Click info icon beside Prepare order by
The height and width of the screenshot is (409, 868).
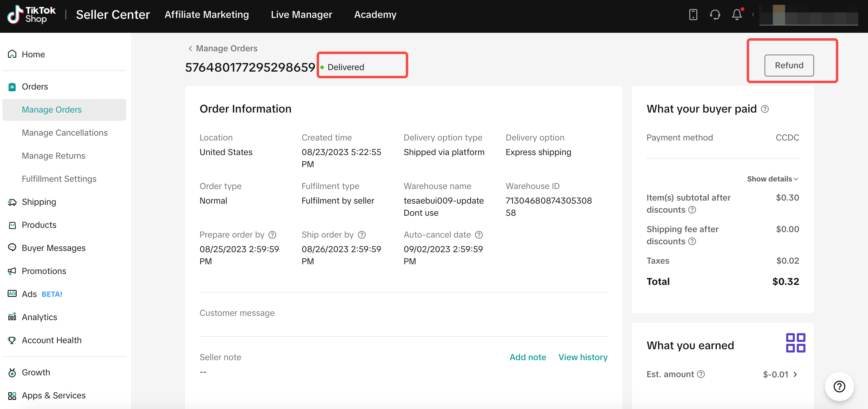coord(272,235)
